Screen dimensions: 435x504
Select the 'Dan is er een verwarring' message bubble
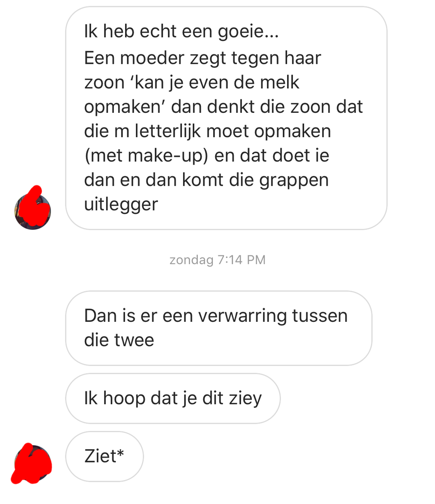pos(219,328)
